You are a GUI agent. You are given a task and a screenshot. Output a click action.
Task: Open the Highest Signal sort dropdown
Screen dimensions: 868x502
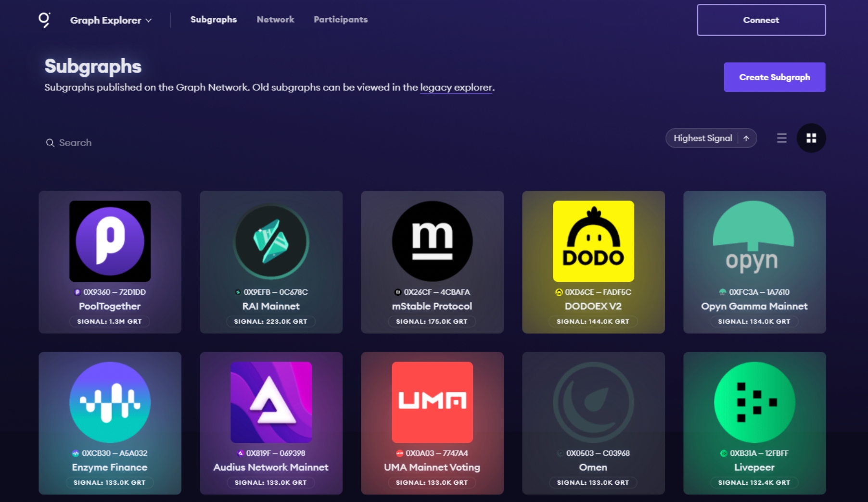pyautogui.click(x=702, y=138)
